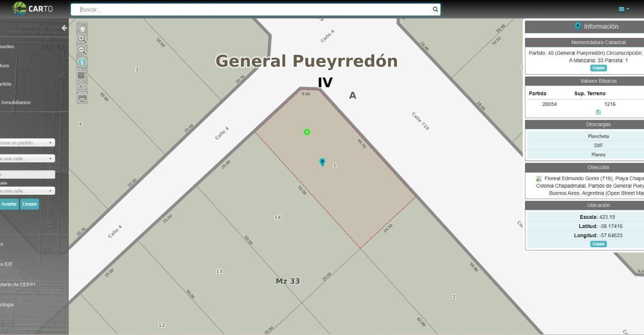Click the save icon under Sup. Terreno
The width and height of the screenshot is (644, 335).
[x=598, y=112]
